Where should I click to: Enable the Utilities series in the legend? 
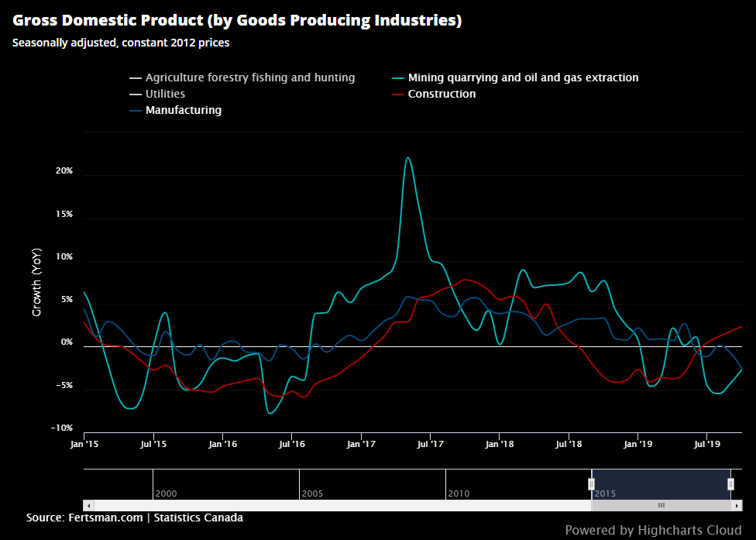[165, 94]
